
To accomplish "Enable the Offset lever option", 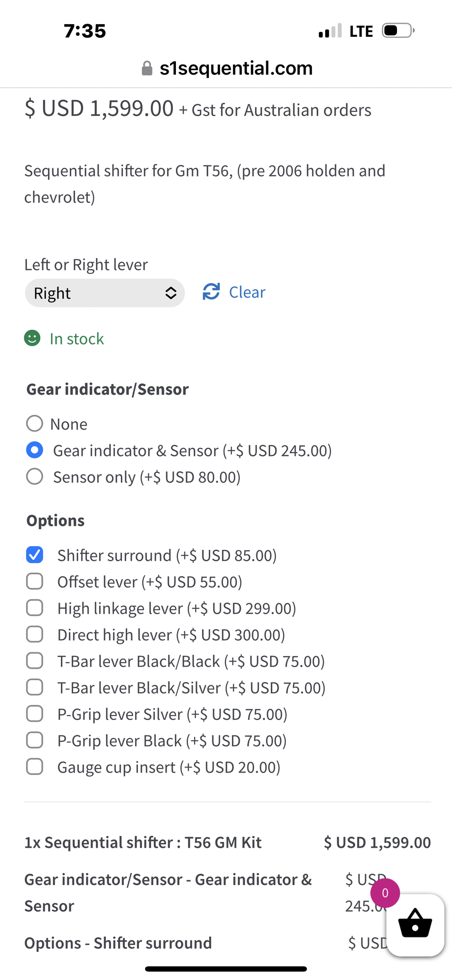I will coord(34,581).
